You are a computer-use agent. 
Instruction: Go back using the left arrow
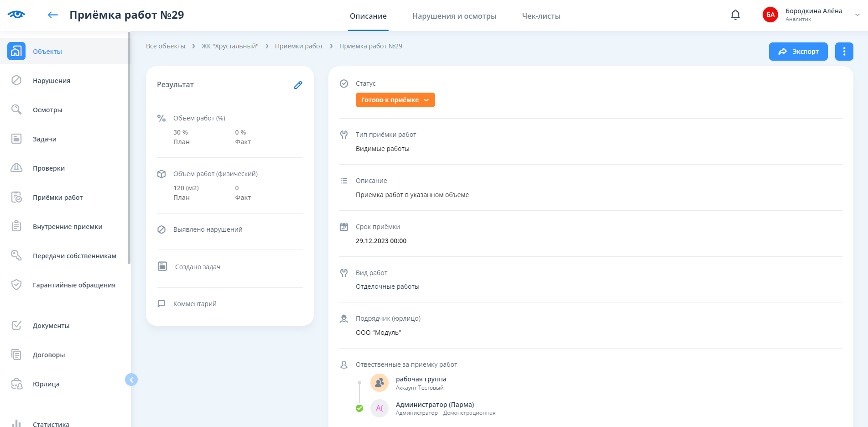click(53, 15)
